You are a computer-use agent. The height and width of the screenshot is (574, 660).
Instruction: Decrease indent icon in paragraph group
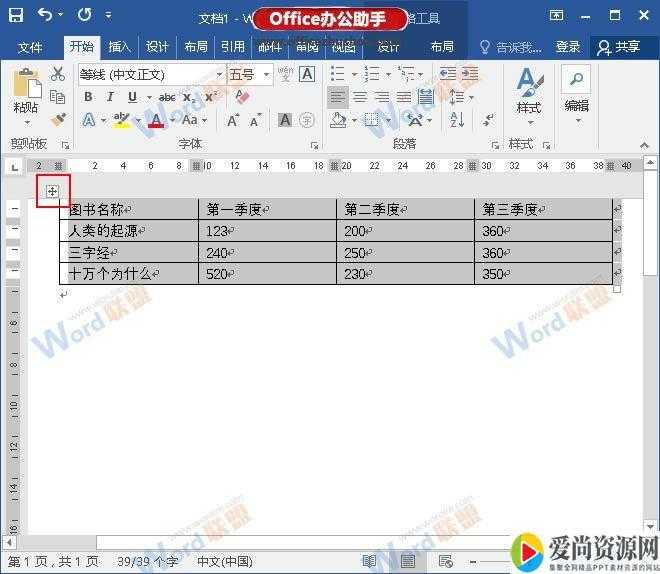tap(447, 74)
